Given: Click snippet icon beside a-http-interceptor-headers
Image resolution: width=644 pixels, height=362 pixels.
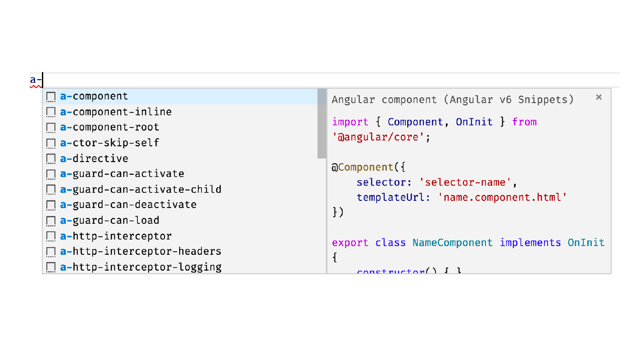Looking at the screenshot, I should [51, 252].
